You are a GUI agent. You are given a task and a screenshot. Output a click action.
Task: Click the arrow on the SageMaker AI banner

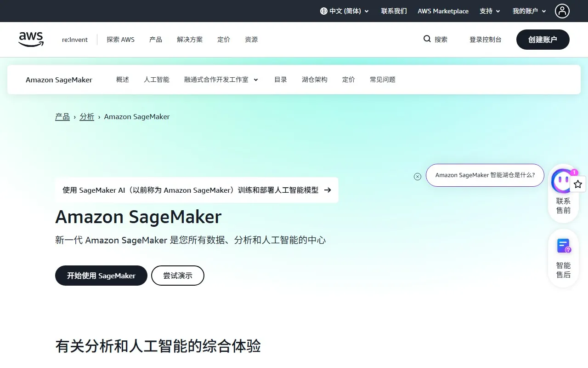(327, 190)
